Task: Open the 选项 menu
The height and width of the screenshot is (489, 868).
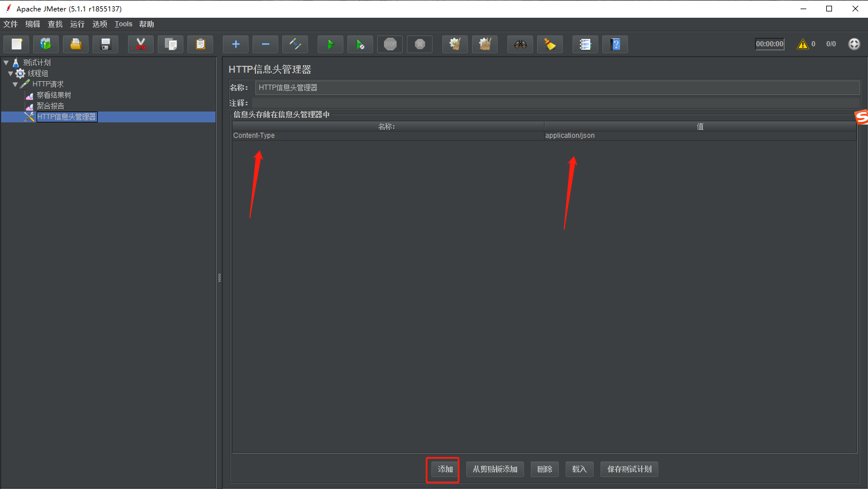Action: pos(99,24)
